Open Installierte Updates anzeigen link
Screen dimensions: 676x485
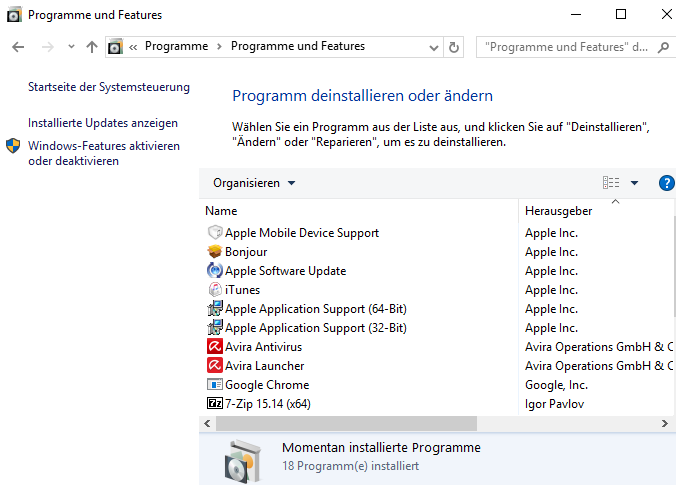coord(103,123)
